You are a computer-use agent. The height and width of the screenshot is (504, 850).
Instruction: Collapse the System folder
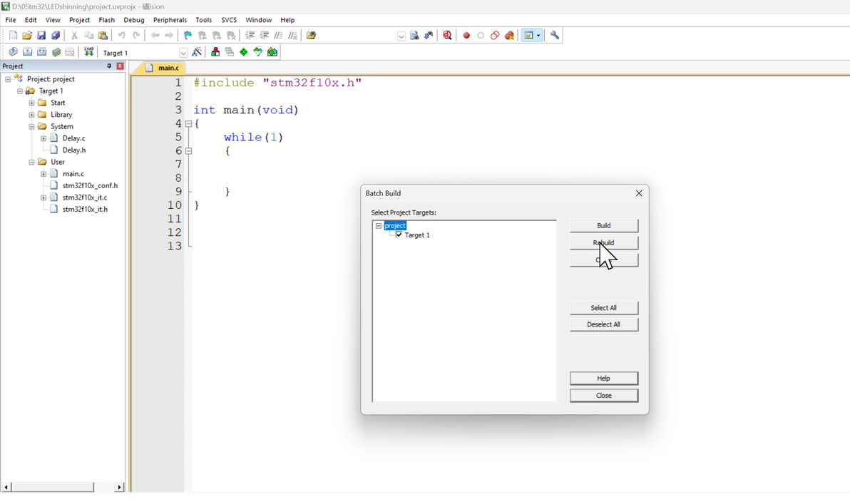pos(31,127)
